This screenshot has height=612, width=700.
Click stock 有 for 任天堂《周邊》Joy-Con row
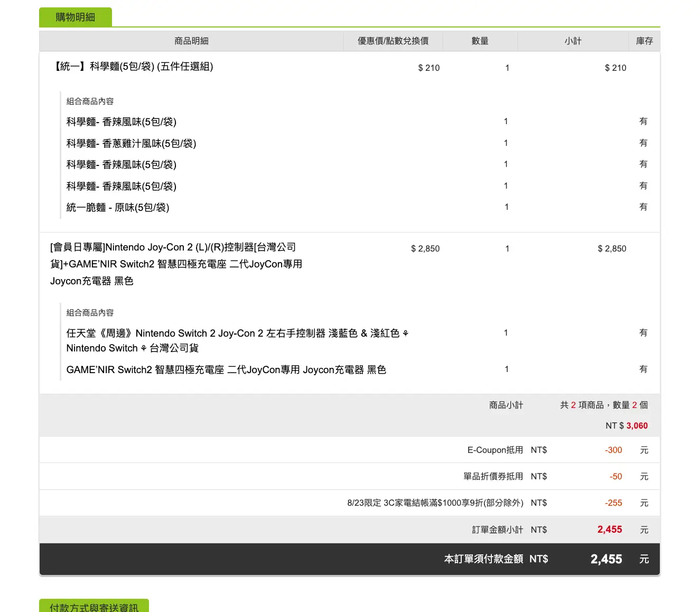point(643,333)
